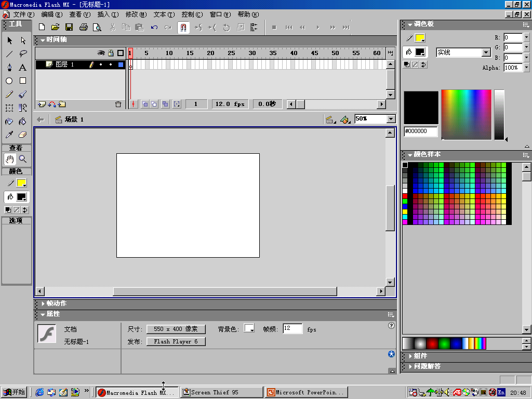Toggle snap to objects magnet button
The height and width of the screenshot is (399, 532).
click(183, 28)
